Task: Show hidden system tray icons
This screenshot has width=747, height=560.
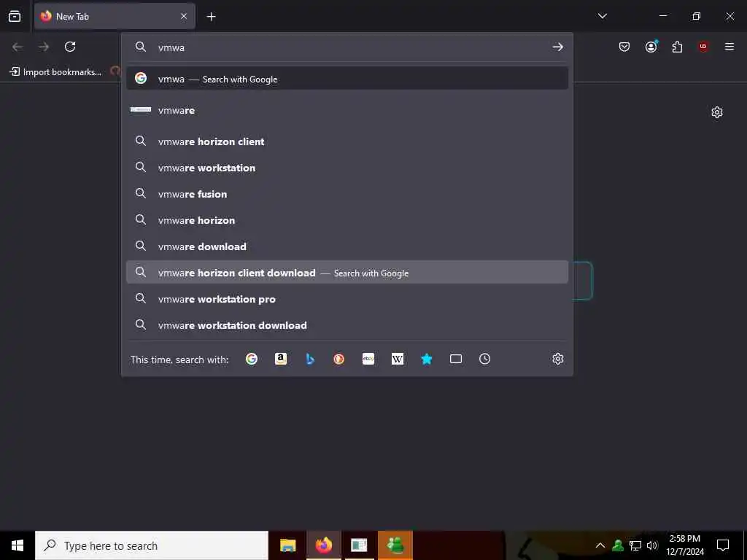Action: coord(600,545)
